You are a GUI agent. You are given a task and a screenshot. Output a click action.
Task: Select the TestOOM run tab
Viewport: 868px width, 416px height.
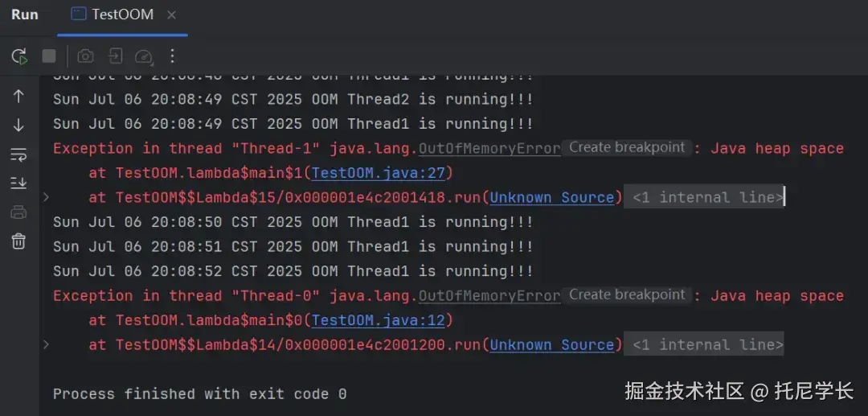[113, 14]
